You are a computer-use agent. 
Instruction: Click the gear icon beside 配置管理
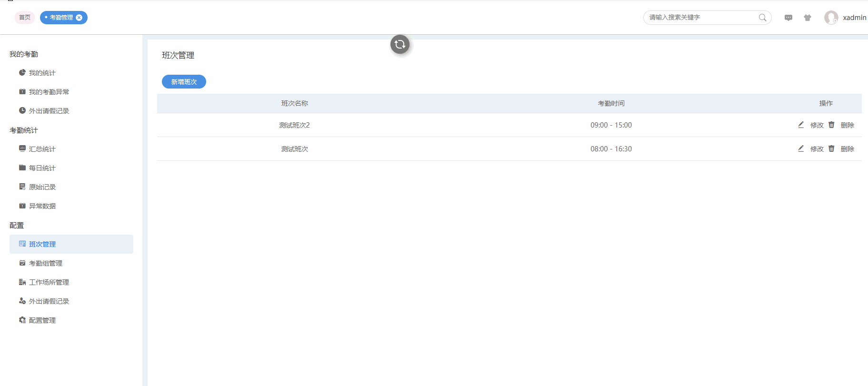[22, 320]
